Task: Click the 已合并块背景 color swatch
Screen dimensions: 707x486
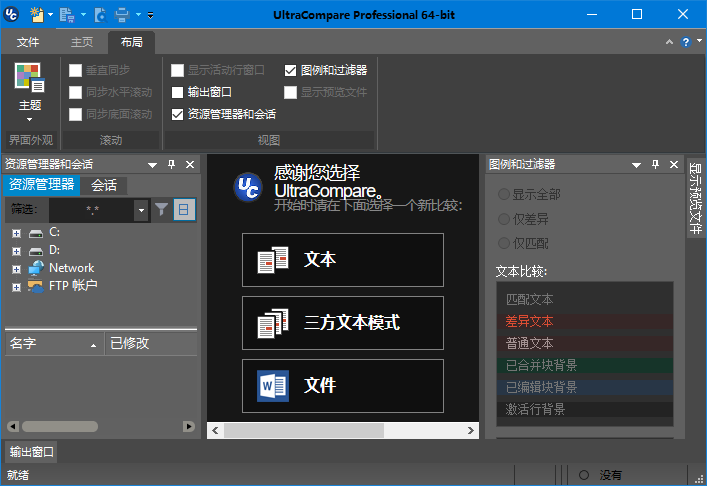Action: pyautogui.click(x=585, y=365)
